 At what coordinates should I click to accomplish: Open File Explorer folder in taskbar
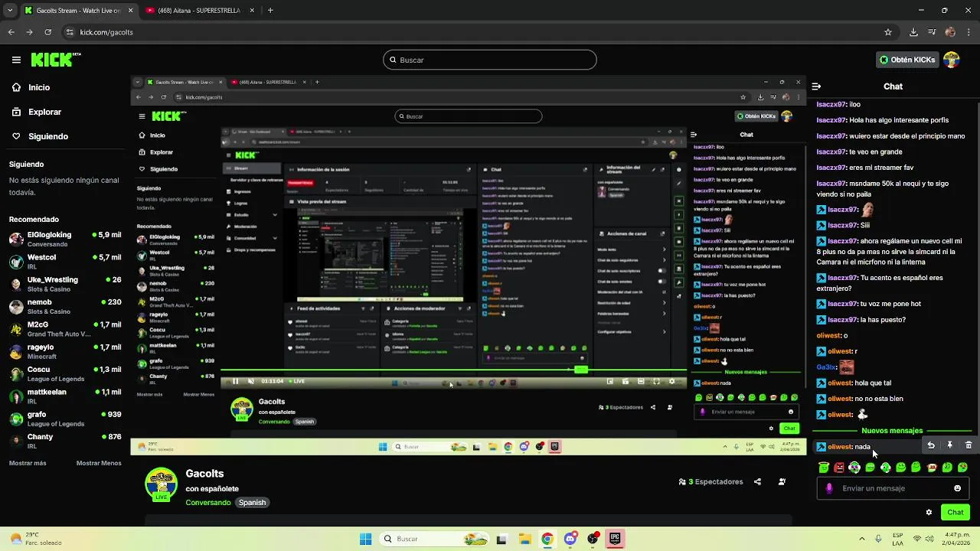click(x=524, y=539)
